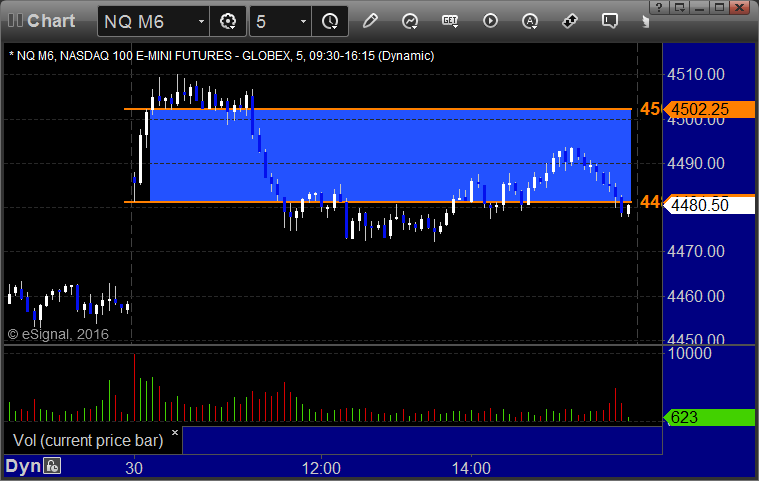Click the 4510.00 price axis label
This screenshot has height=481, width=759.
(696, 75)
